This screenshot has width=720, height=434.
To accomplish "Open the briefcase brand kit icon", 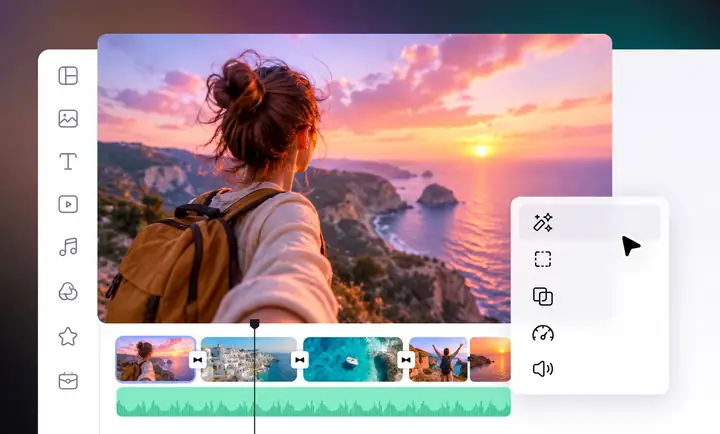I will tap(68, 380).
